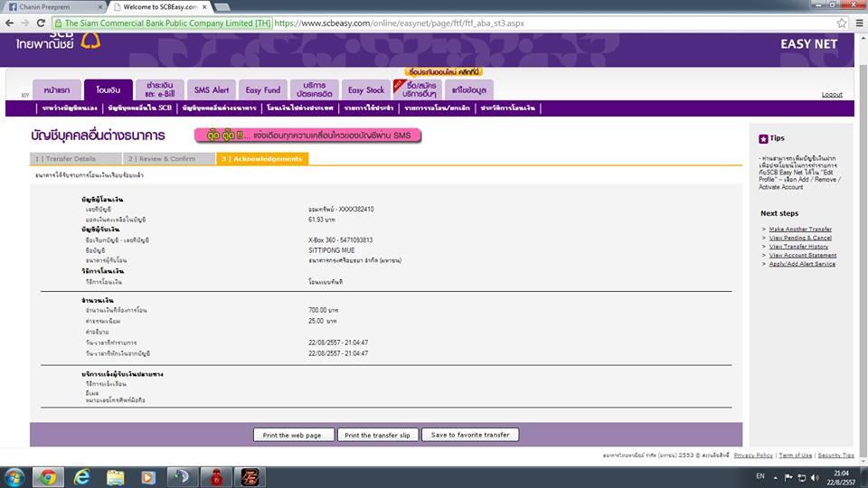Open the แก้ไขข้อมูล tab
This screenshot has height=488, width=868.
click(x=469, y=89)
